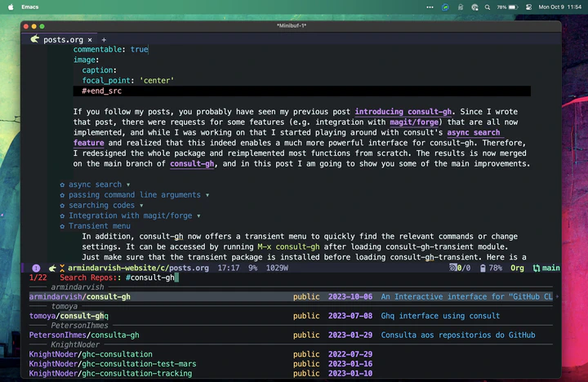Open the Emacs application menu
588x382 pixels.
[x=30, y=7]
